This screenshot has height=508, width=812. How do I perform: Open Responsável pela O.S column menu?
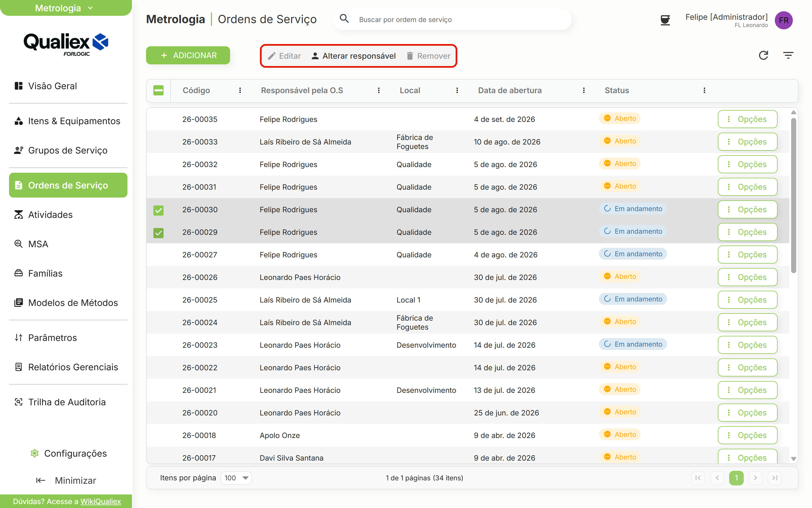(378, 90)
